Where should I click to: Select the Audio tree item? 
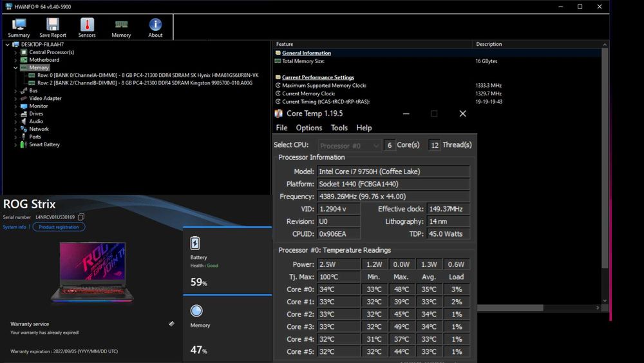click(35, 121)
